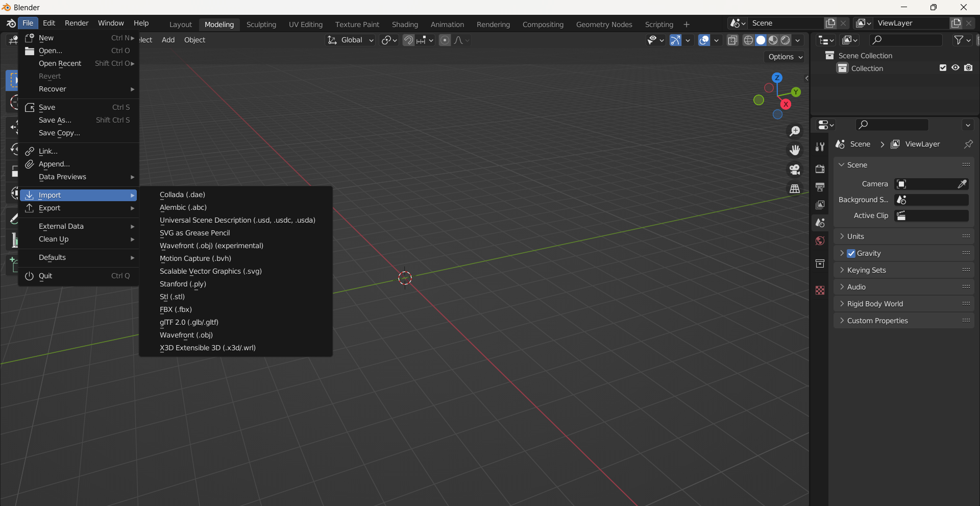Click Quit in the File menu
This screenshot has height=506, width=980.
pyautogui.click(x=79, y=276)
